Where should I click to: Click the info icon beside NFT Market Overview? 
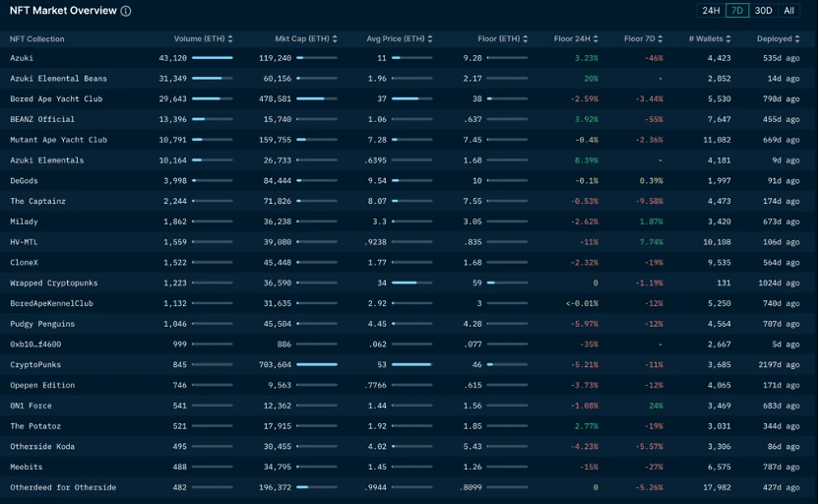(x=126, y=11)
